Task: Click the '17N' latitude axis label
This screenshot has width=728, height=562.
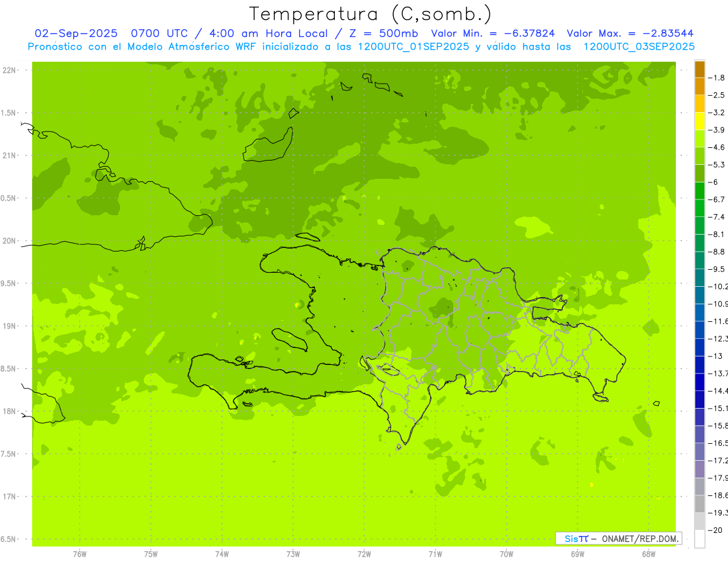Action: 9,497
